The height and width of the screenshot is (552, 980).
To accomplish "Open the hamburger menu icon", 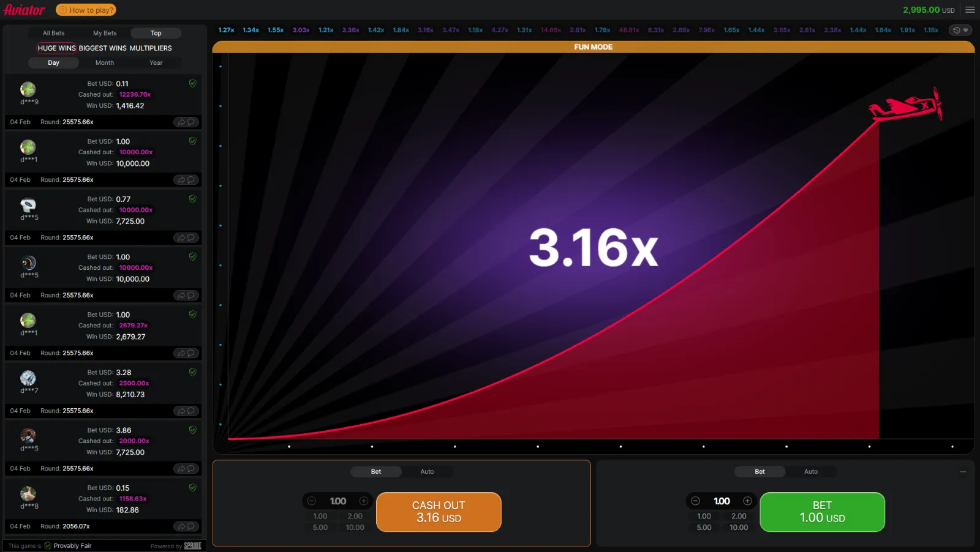I will point(970,10).
